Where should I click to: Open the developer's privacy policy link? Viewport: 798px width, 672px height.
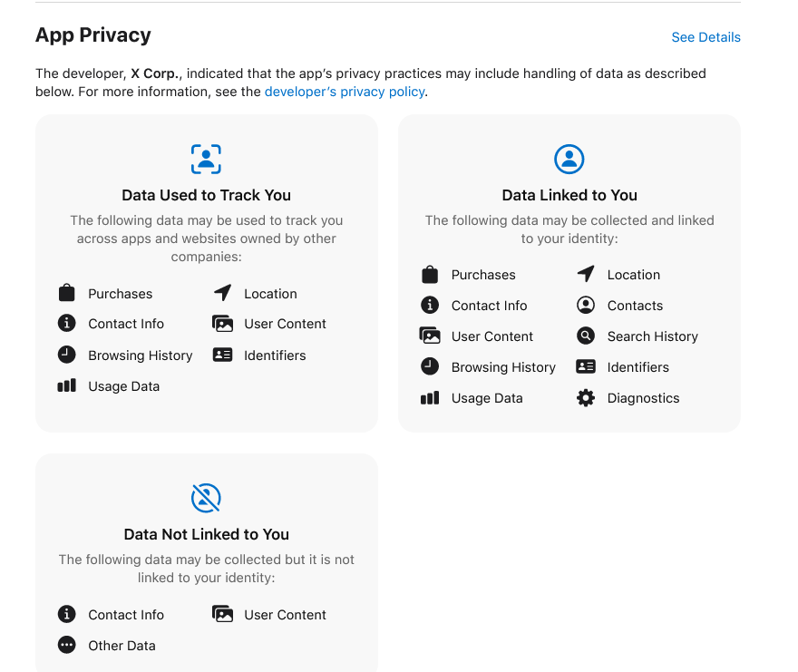click(x=345, y=91)
